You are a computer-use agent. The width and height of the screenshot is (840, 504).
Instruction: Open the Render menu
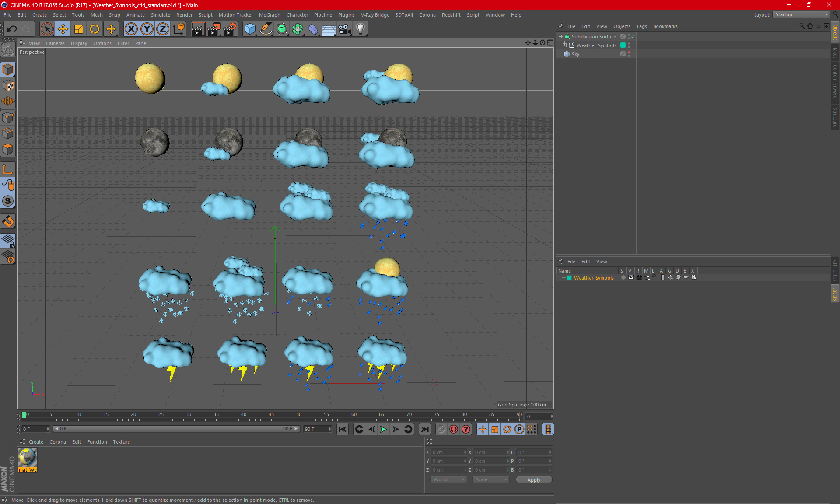pyautogui.click(x=184, y=15)
